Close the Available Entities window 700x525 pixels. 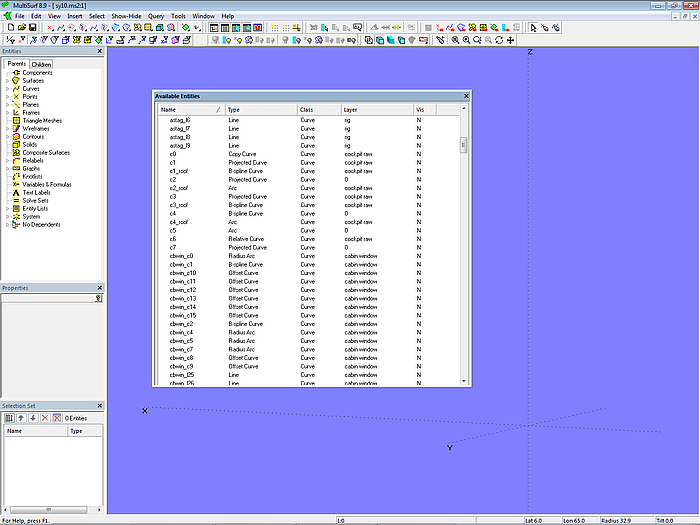(465, 96)
